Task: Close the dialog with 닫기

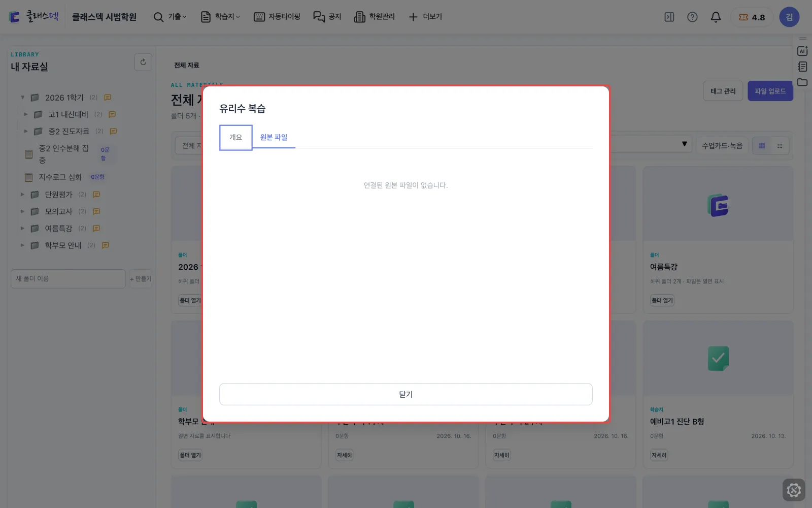Action: coord(406,394)
